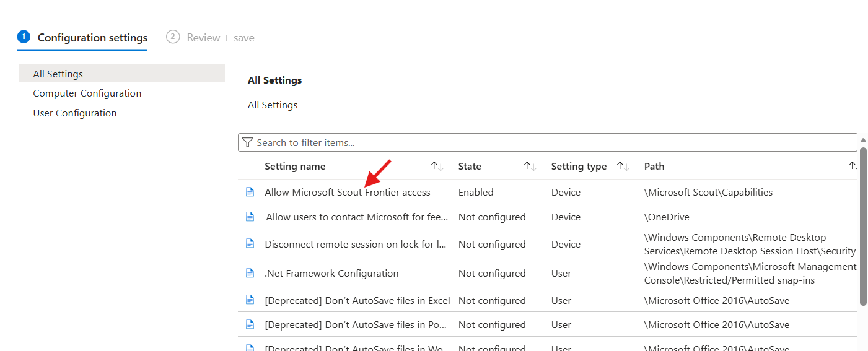Go to Review + save step

pos(211,38)
